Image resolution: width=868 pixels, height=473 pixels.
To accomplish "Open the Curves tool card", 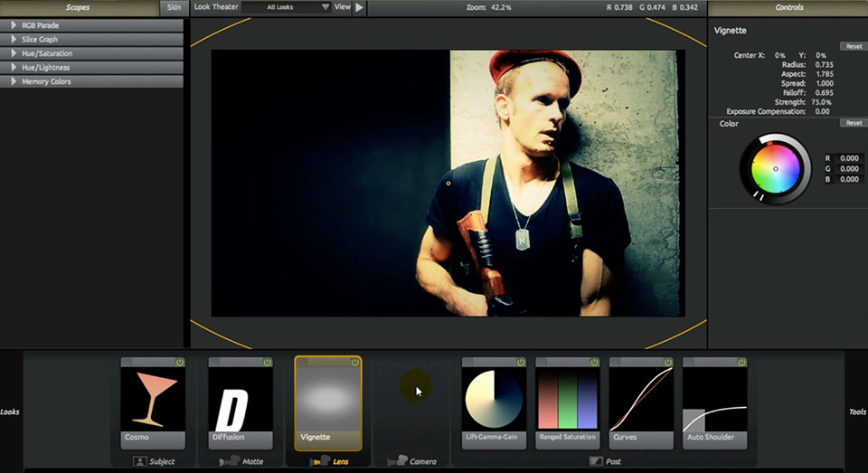I will click(641, 403).
